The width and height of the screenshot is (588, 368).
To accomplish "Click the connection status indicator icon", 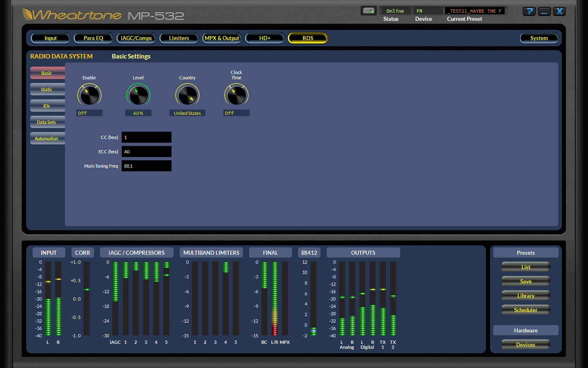I will [369, 11].
